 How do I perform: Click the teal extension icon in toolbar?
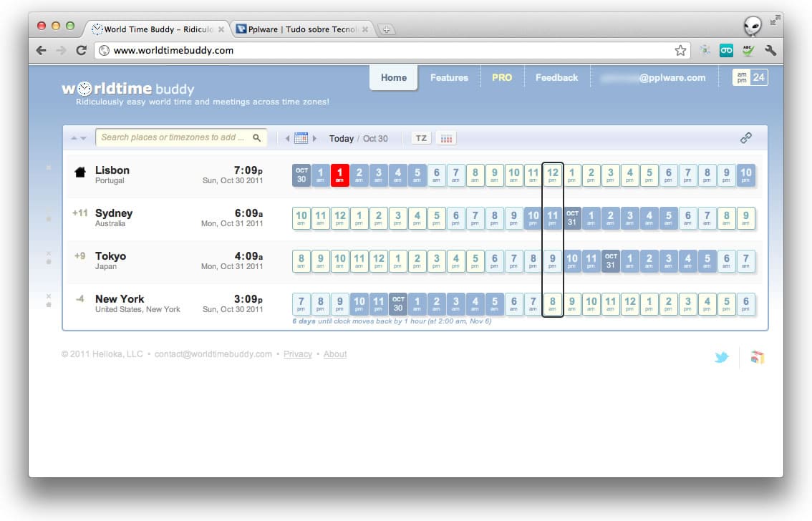tap(726, 50)
